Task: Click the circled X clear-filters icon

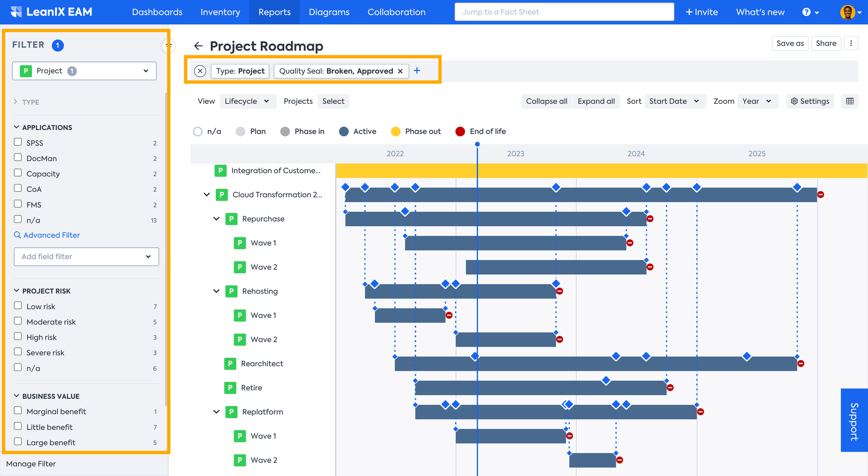Action: [200, 71]
